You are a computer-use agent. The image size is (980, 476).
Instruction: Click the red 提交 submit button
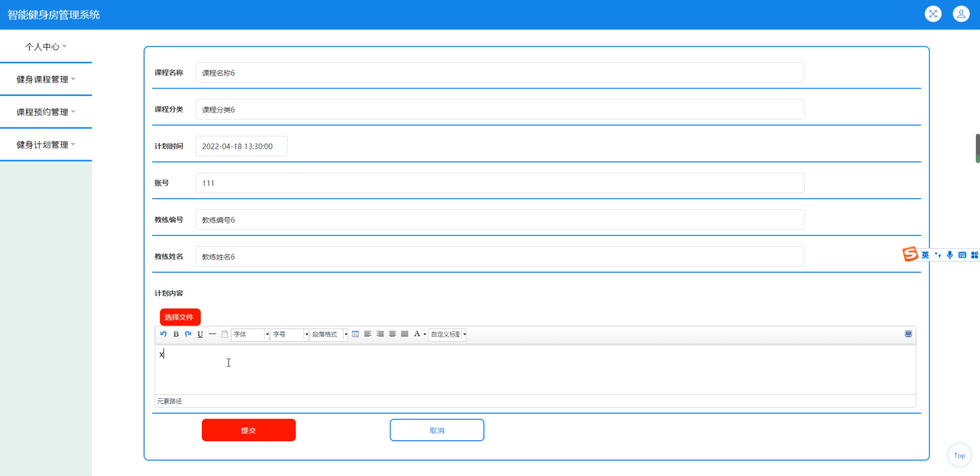coord(249,430)
